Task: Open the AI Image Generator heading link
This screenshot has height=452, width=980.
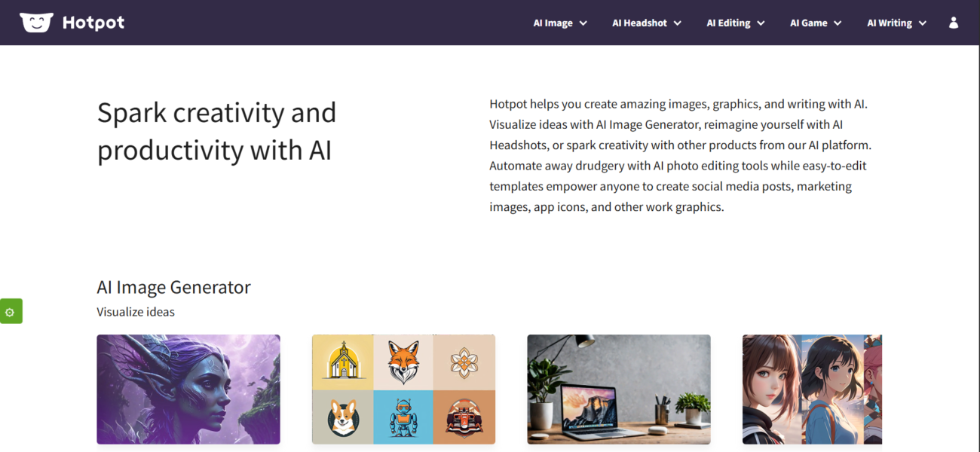Action: click(x=173, y=287)
